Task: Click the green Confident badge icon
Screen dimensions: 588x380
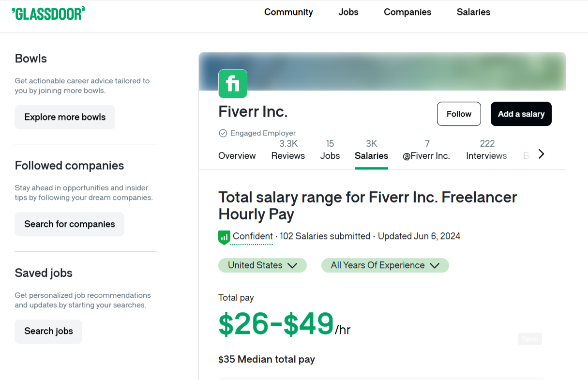Action: 223,237
